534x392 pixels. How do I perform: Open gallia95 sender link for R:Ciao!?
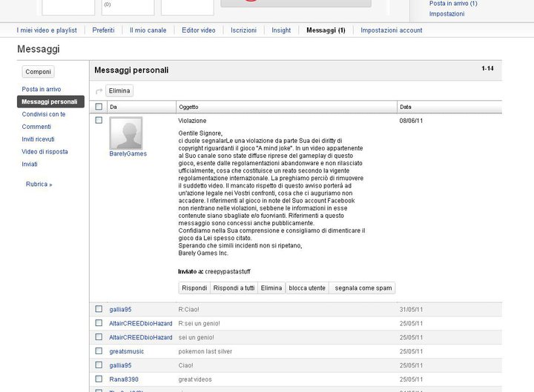[120, 310]
